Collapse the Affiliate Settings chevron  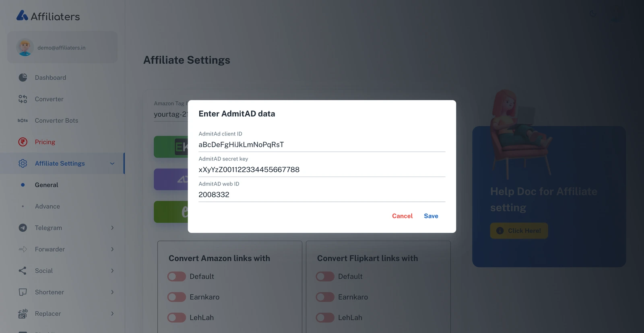pos(112,163)
